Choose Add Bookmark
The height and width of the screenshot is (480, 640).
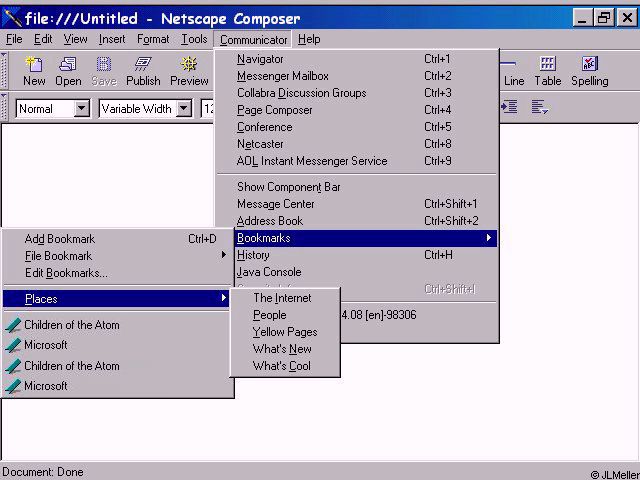(x=117, y=239)
